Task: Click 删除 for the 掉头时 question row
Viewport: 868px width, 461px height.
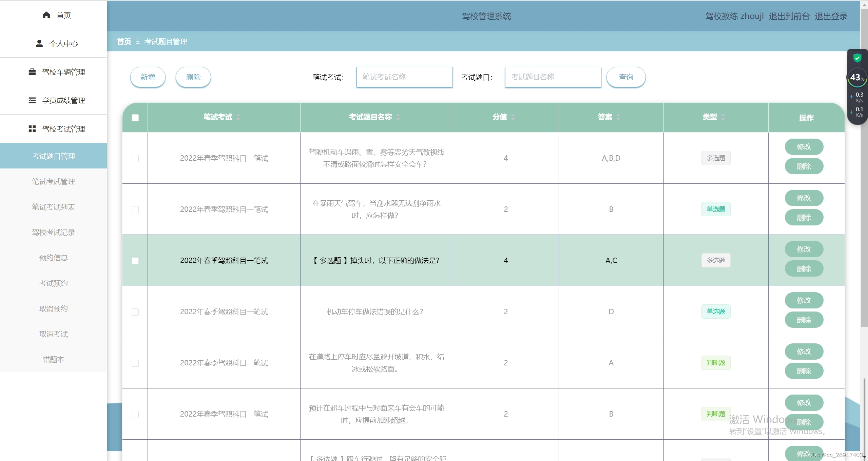Action: point(804,269)
